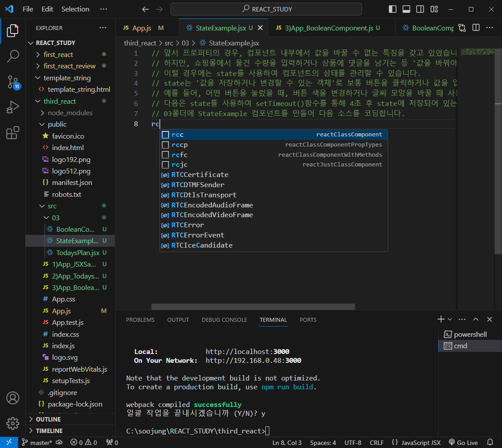Switch to the DEBUG CONSOLE tab
Screen dimensions: 502x448
coord(224,320)
